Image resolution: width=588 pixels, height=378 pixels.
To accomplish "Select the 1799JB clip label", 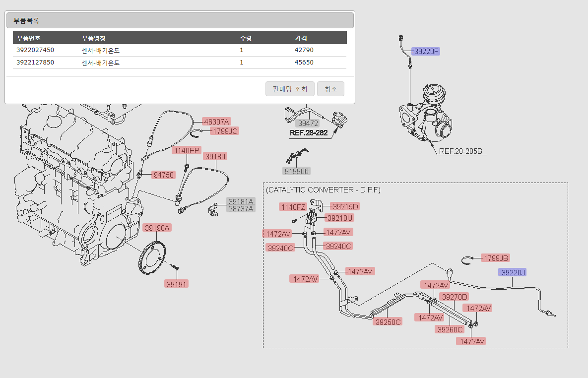I will point(496,258).
